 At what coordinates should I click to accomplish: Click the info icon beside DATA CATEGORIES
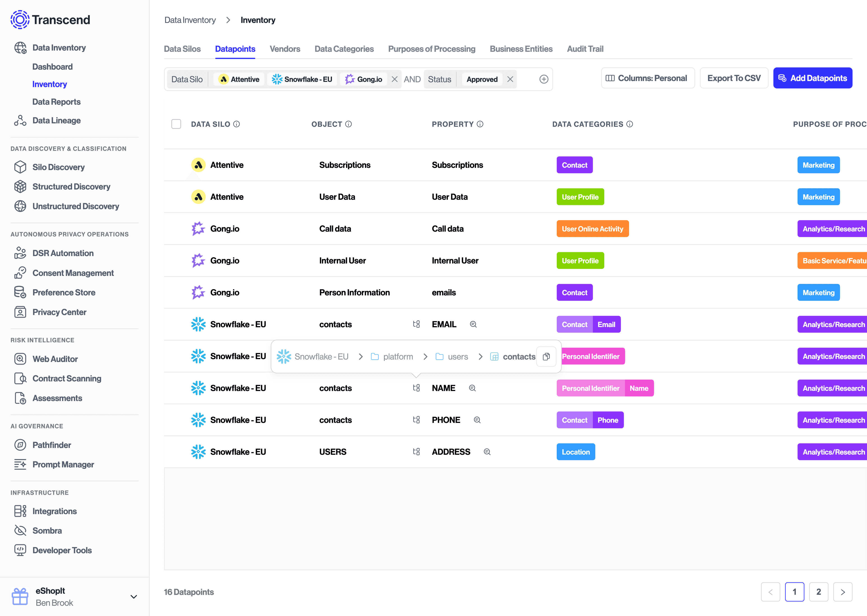point(630,124)
